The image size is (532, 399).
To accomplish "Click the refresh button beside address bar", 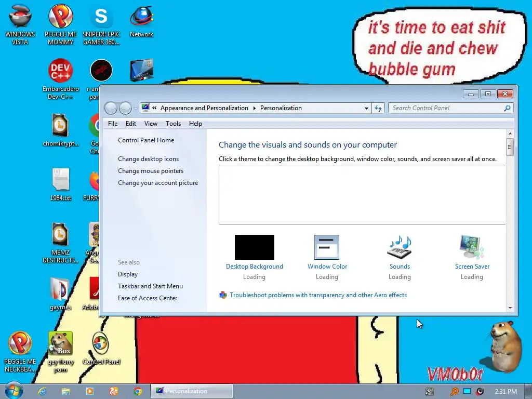I will pos(378,108).
